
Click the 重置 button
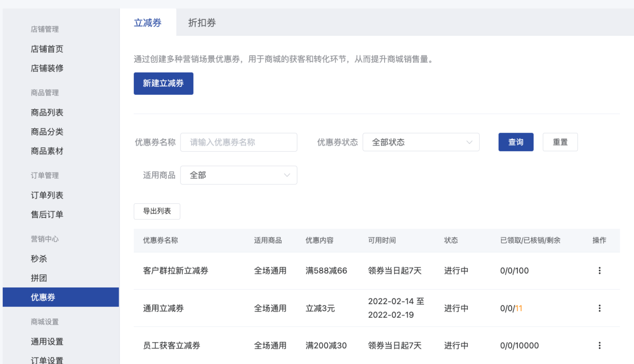(560, 142)
